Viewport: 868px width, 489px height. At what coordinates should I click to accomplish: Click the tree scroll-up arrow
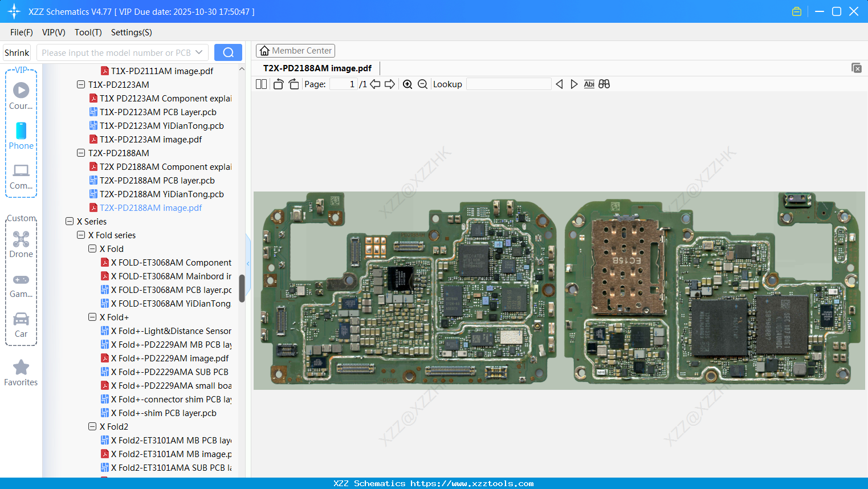[242, 69]
